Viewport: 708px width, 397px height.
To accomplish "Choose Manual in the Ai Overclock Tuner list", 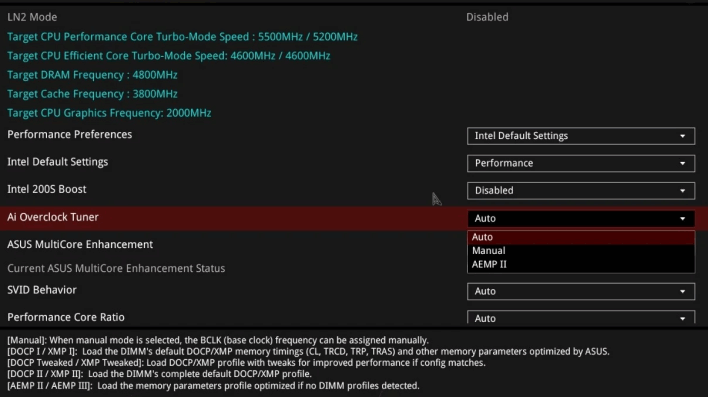I will pos(581,251).
